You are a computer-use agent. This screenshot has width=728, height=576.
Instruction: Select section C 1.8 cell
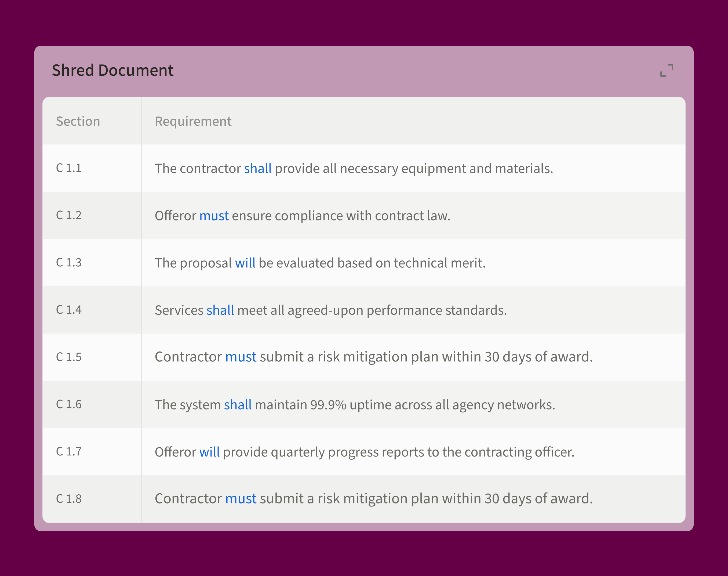click(x=69, y=498)
